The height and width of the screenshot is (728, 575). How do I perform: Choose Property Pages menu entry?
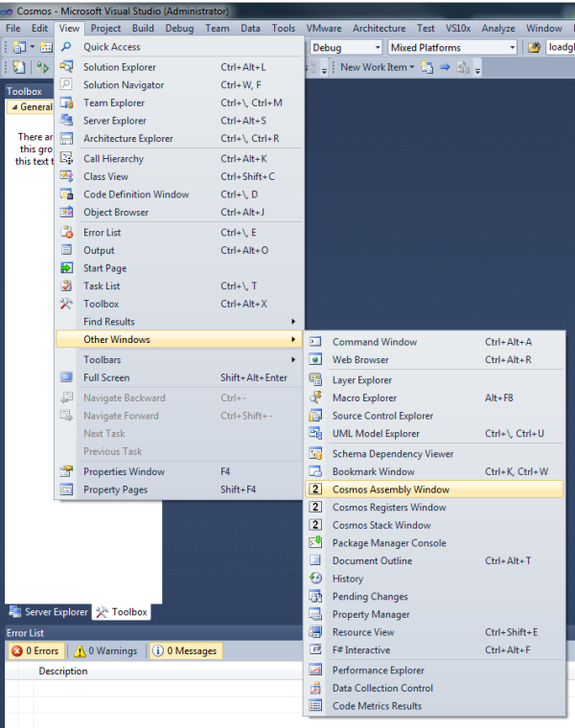pyautogui.click(x=179, y=489)
